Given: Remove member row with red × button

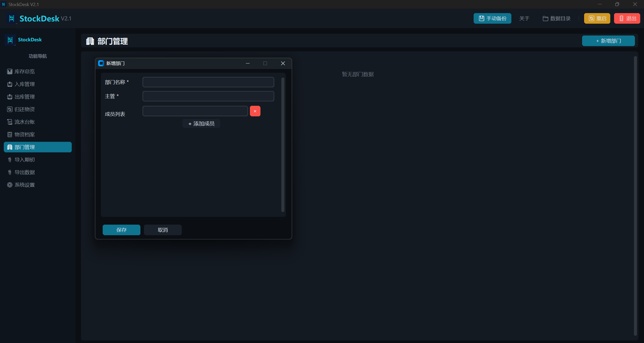Looking at the screenshot, I should (255, 111).
